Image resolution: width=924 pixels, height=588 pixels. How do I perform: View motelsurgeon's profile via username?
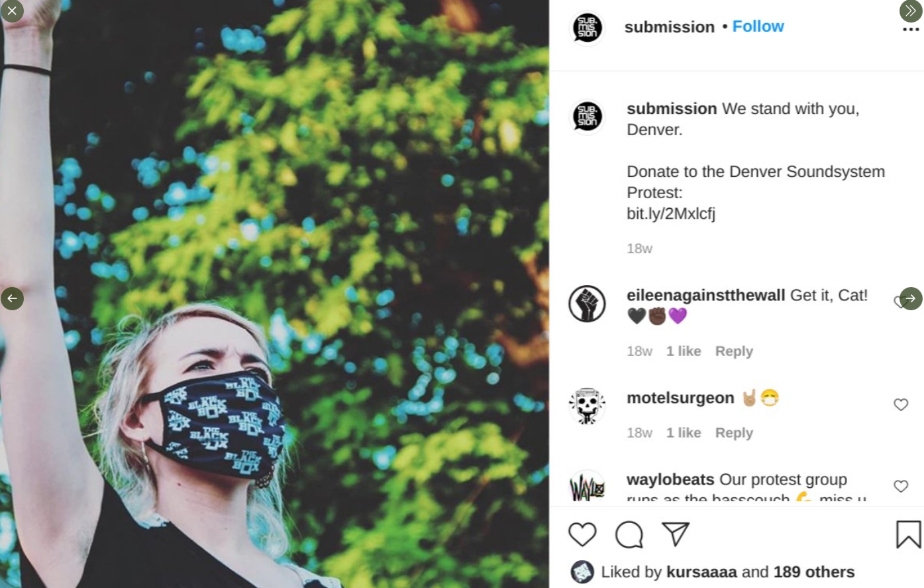click(680, 398)
